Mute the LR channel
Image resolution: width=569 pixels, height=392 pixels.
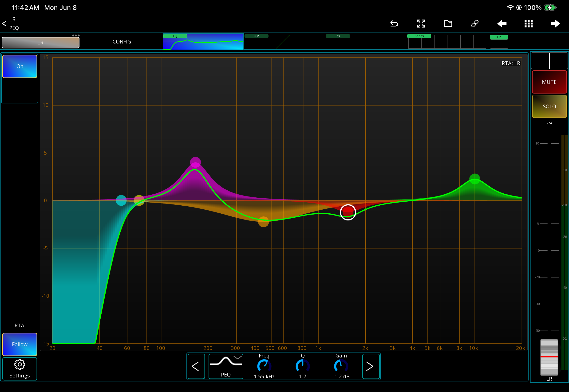click(549, 82)
